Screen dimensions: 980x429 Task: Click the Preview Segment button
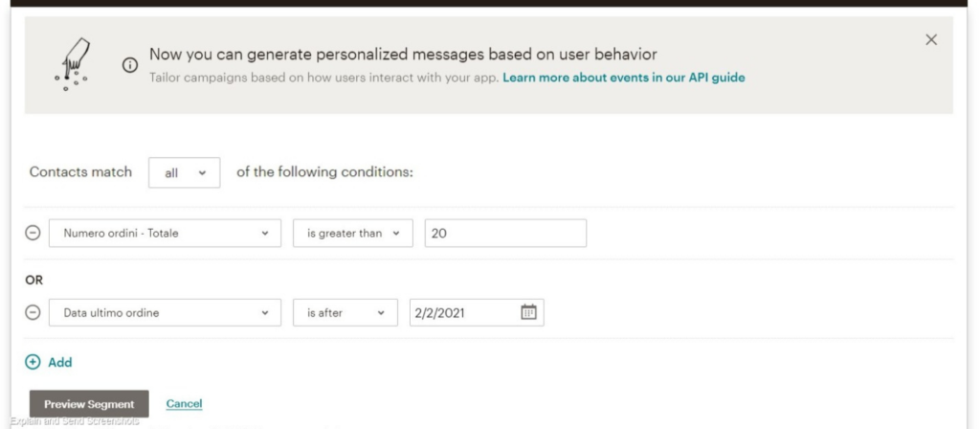click(x=89, y=404)
